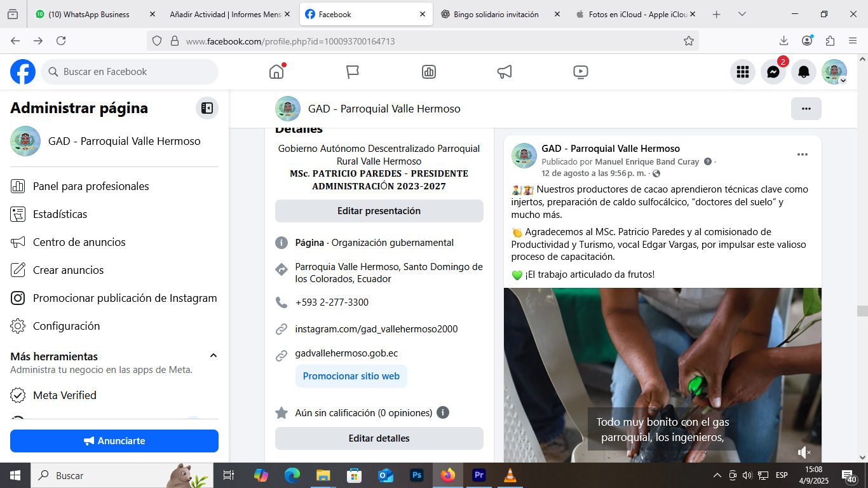Open the gadvallehermoso.gob.ec website link
The width and height of the screenshot is (868, 488).
click(346, 353)
